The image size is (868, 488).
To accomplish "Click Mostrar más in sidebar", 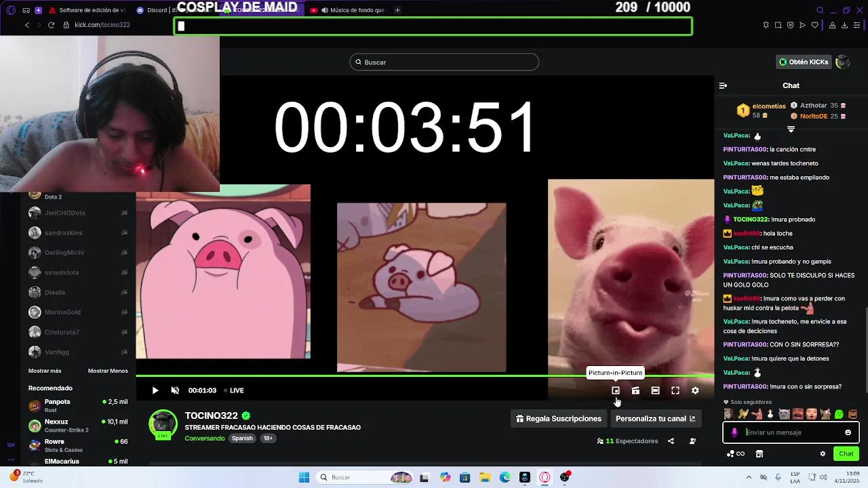I will (45, 371).
